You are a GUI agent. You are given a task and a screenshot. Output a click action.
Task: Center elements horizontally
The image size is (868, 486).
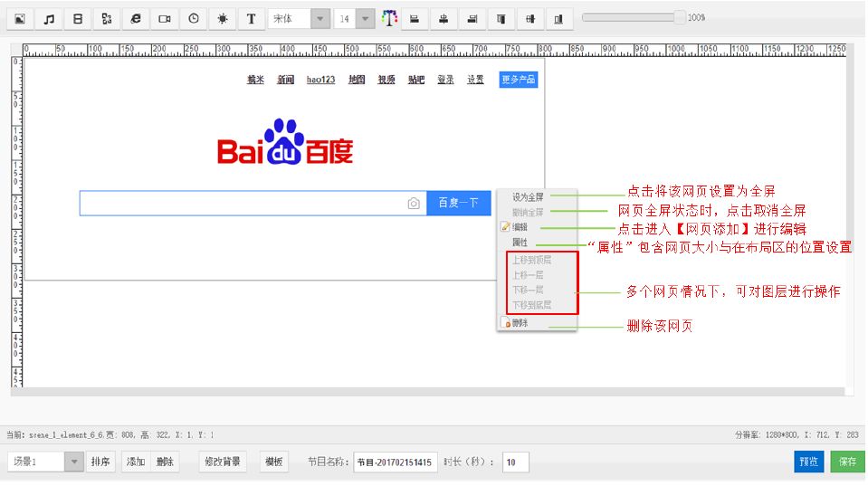pyautogui.click(x=444, y=19)
